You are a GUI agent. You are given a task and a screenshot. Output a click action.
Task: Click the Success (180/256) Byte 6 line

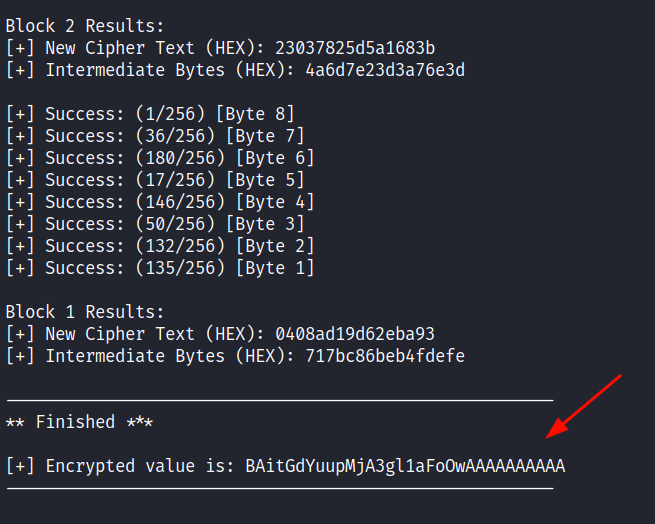160,158
